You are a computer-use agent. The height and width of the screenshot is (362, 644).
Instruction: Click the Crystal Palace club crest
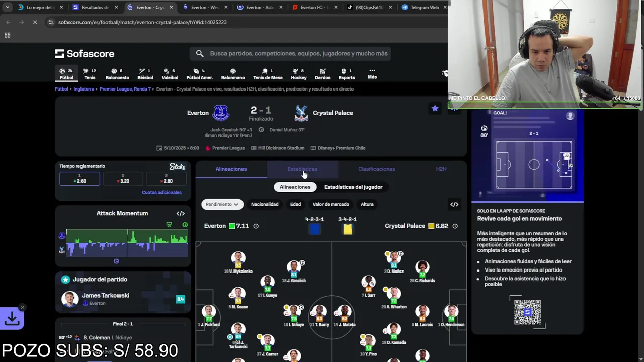(301, 113)
